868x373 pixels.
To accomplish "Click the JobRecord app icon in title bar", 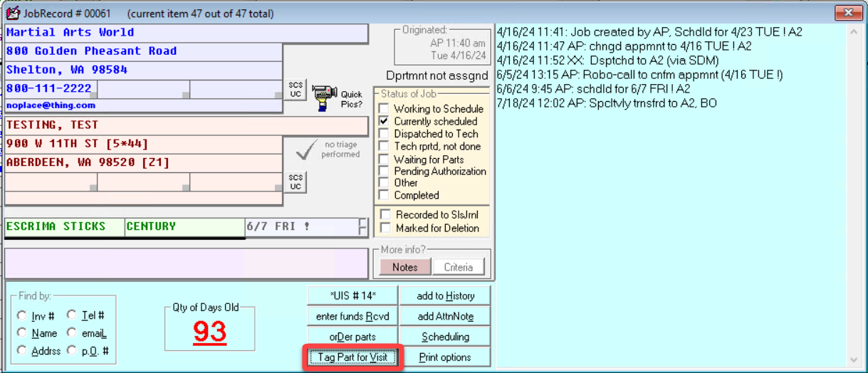I will [x=12, y=13].
